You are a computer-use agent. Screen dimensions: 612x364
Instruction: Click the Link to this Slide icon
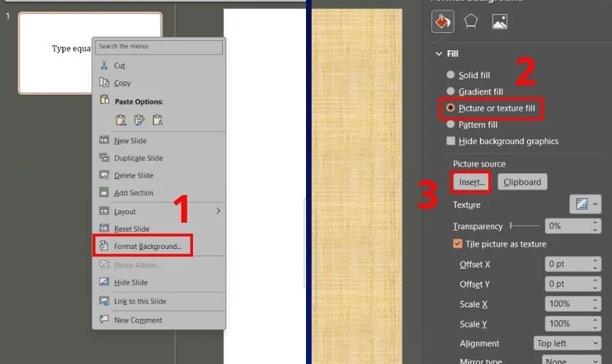103,301
